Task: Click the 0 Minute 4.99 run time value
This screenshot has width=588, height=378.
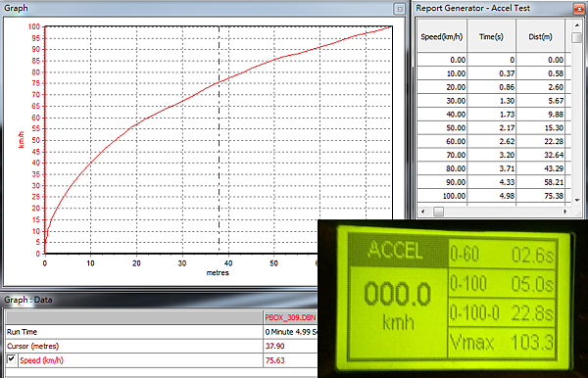Action: click(291, 332)
